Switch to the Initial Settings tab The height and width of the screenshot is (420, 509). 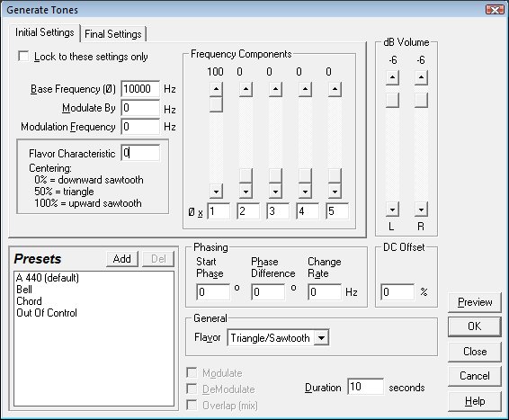[x=45, y=32]
